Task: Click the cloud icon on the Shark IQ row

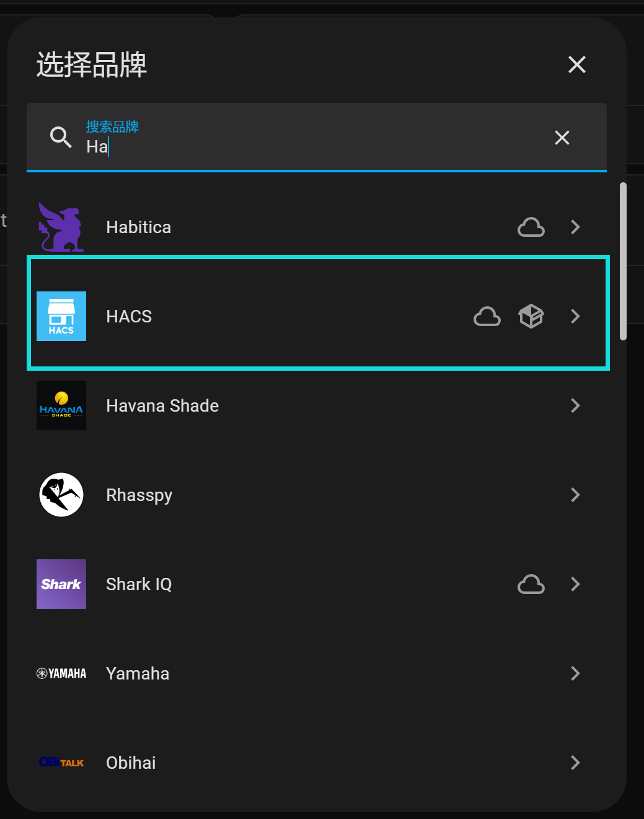Action: tap(531, 584)
